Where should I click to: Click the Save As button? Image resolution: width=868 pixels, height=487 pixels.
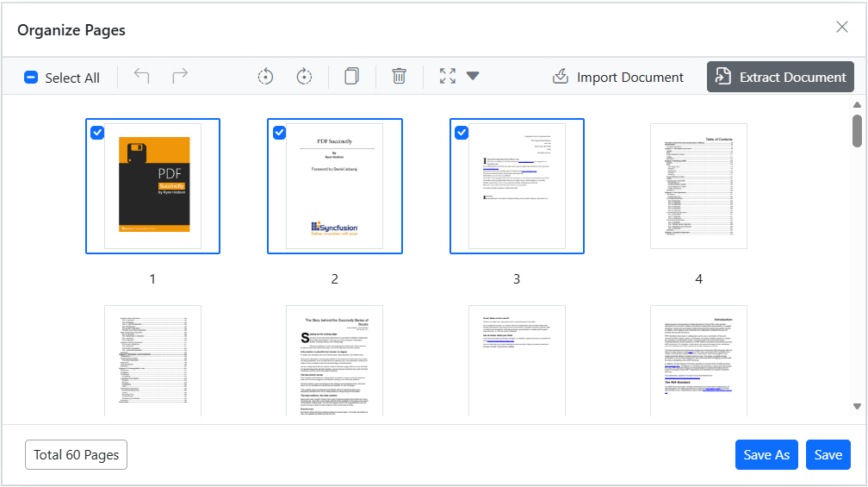766,455
